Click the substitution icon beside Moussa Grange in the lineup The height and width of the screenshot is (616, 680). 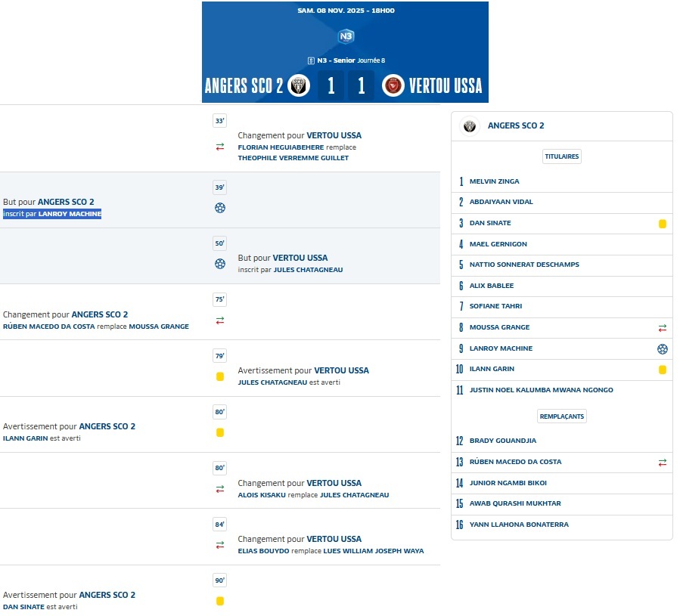[662, 328]
